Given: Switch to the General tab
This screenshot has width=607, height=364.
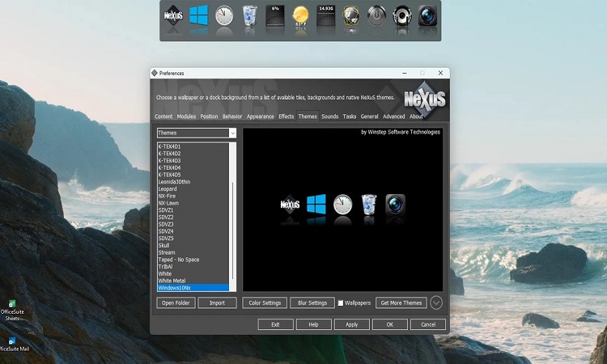Looking at the screenshot, I should [x=369, y=116].
